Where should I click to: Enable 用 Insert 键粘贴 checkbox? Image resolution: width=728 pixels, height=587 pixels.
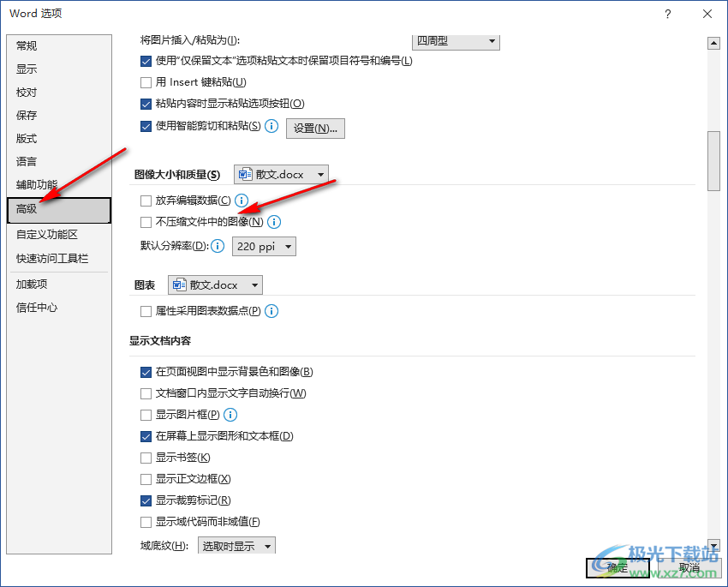146,82
